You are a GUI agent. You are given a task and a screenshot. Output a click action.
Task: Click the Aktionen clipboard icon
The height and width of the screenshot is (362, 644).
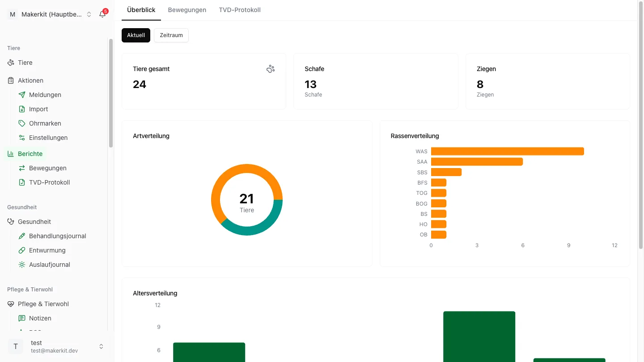11,80
